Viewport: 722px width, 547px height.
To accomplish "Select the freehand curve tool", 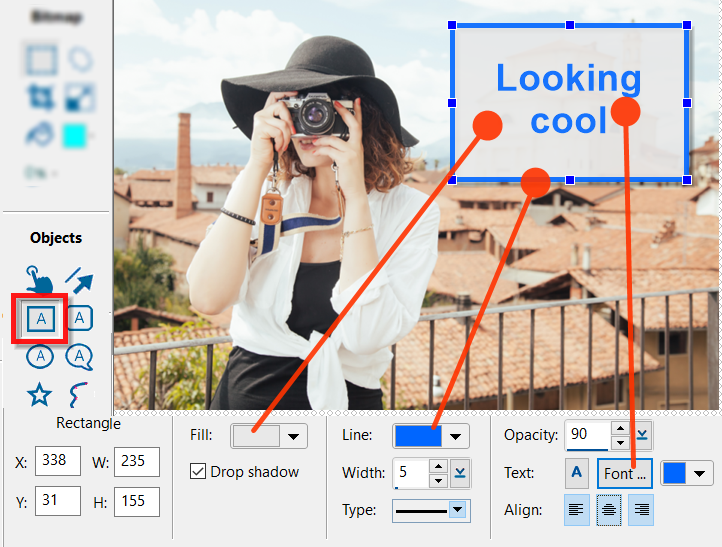I will click(x=79, y=394).
